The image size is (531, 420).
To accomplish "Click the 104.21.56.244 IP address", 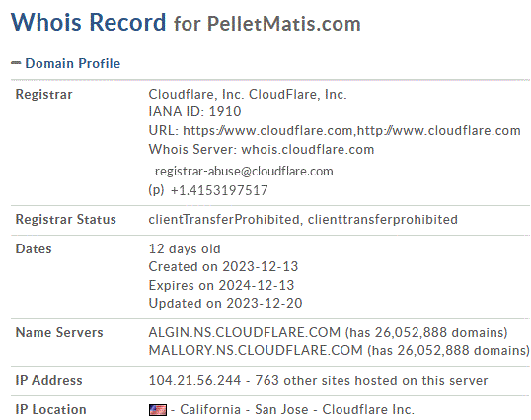I will point(194,380).
